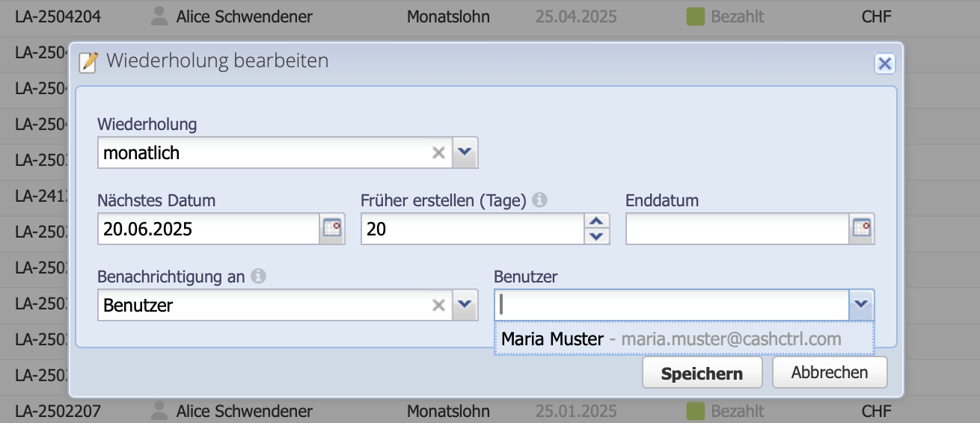The image size is (980, 423).
Task: Click into the Enddatum text field
Action: [737, 229]
